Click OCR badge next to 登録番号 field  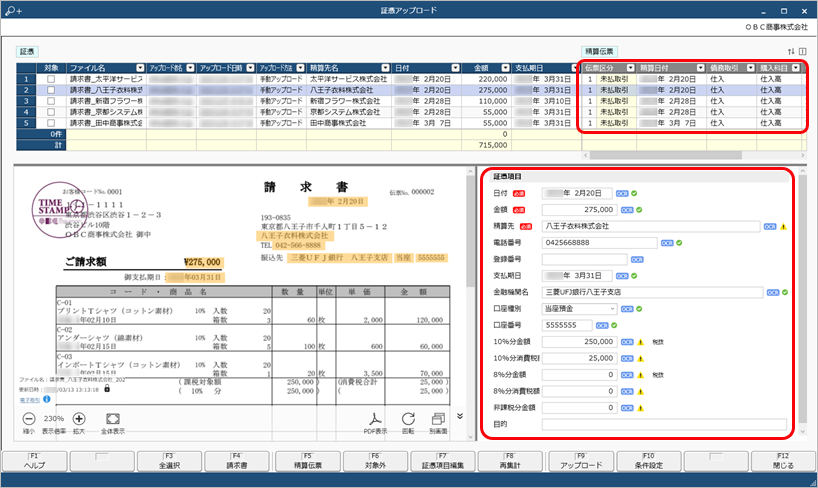637,259
